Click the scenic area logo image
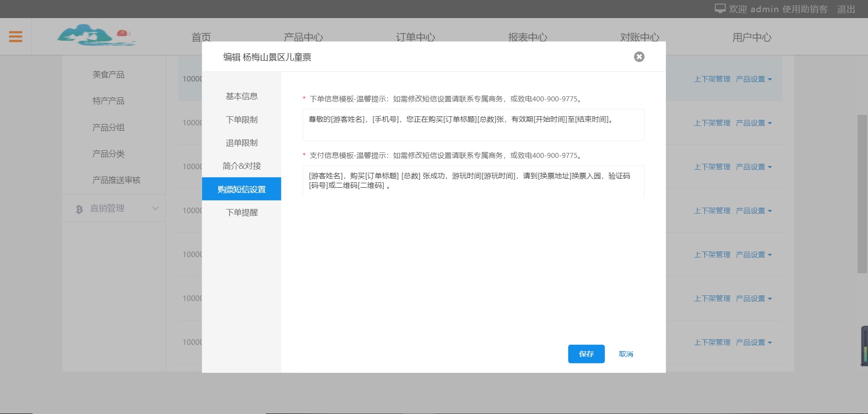Screen dimensions: 868x414 tap(96, 35)
